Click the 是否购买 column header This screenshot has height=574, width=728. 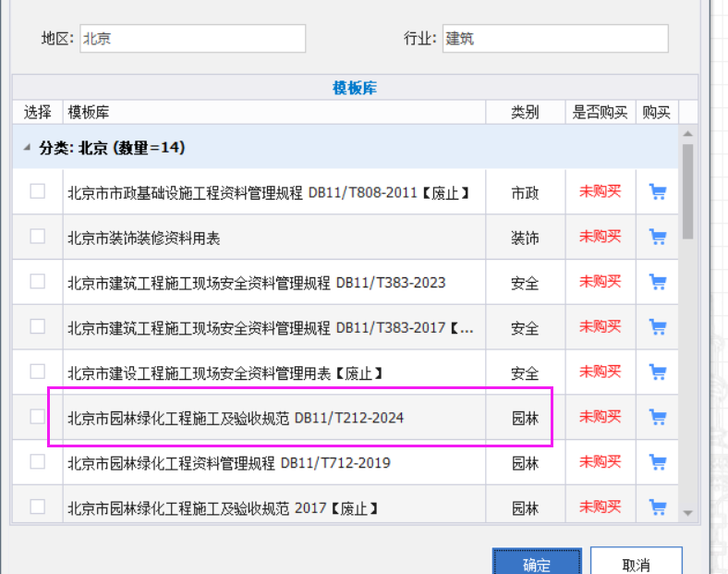pyautogui.click(x=600, y=112)
